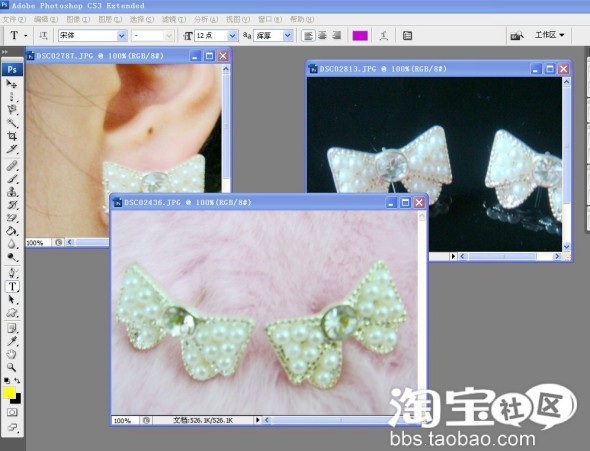590x451 pixels.
Task: Select the Magic Wand tool
Action: (x=12, y=123)
